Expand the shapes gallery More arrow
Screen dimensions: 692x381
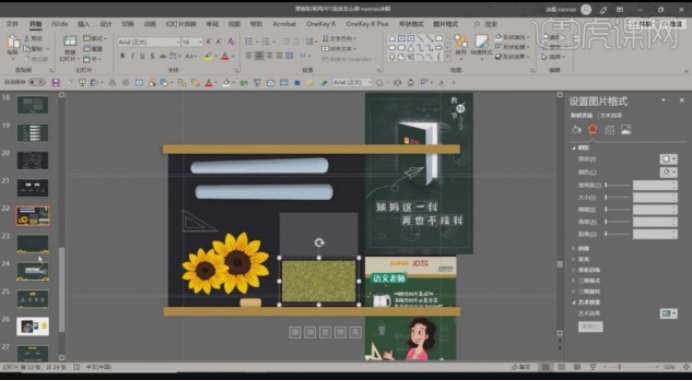447,57
